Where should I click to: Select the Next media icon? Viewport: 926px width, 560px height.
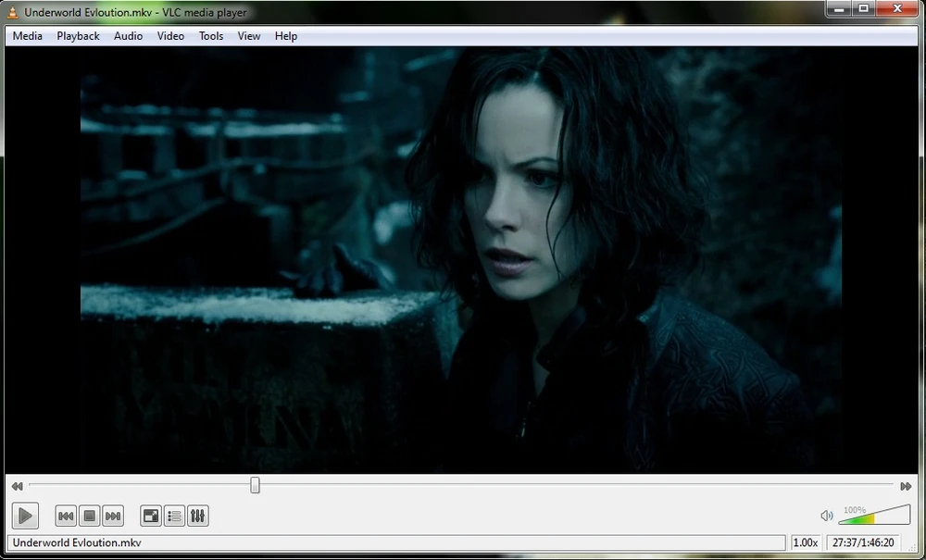point(112,516)
